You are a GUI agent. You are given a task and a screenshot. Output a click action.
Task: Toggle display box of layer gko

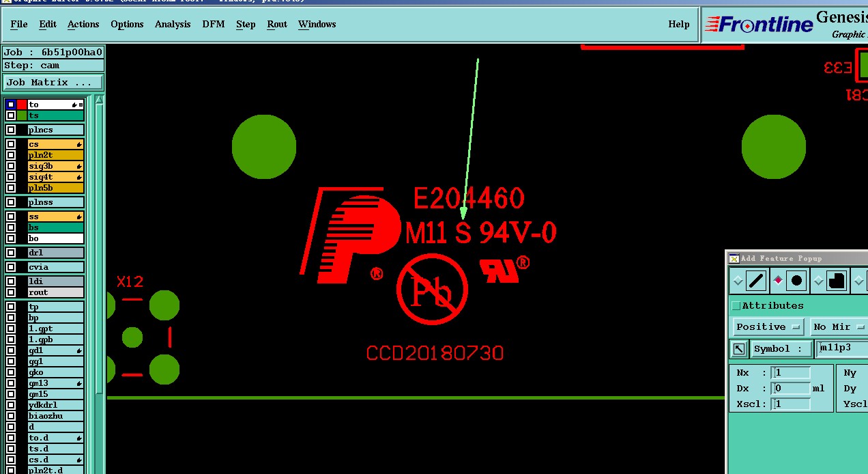(11, 372)
